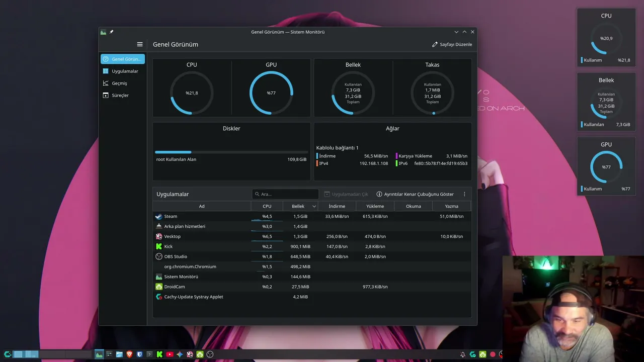Click the Arka plan hizmetleri row icon
The image size is (644, 362).
click(159, 226)
